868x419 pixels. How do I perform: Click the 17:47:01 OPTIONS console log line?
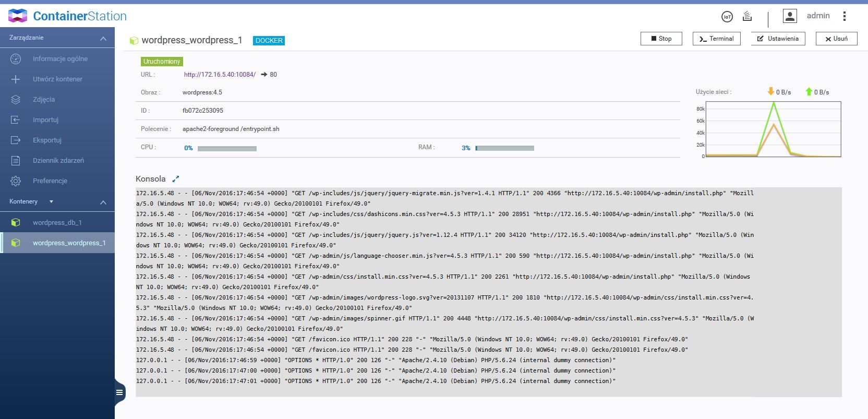(x=376, y=381)
